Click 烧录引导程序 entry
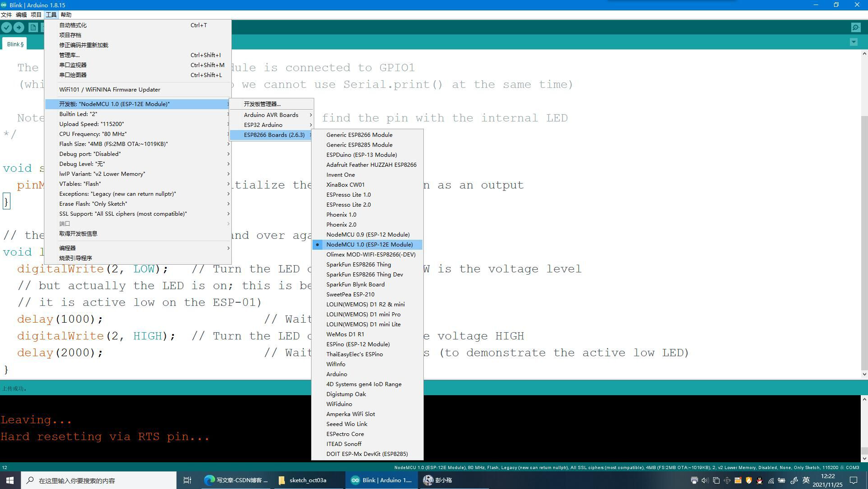Image resolution: width=868 pixels, height=489 pixels. click(x=138, y=258)
